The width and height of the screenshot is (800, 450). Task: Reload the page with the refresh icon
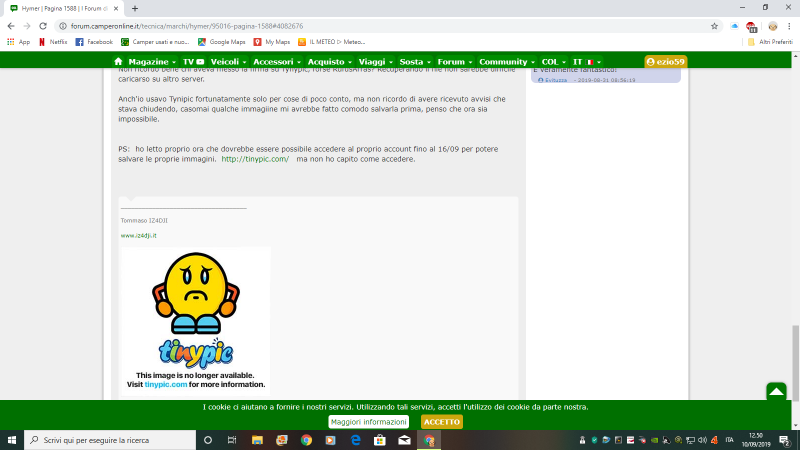coord(43,26)
